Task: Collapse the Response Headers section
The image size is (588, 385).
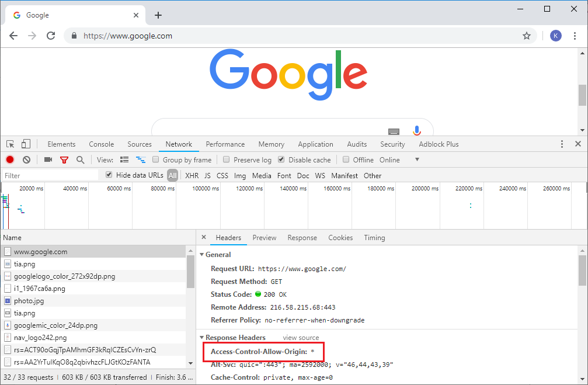Action: (202, 337)
